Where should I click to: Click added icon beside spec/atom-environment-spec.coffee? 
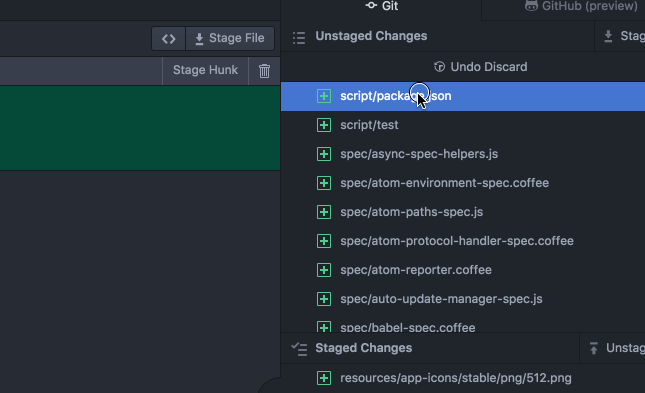pos(324,183)
